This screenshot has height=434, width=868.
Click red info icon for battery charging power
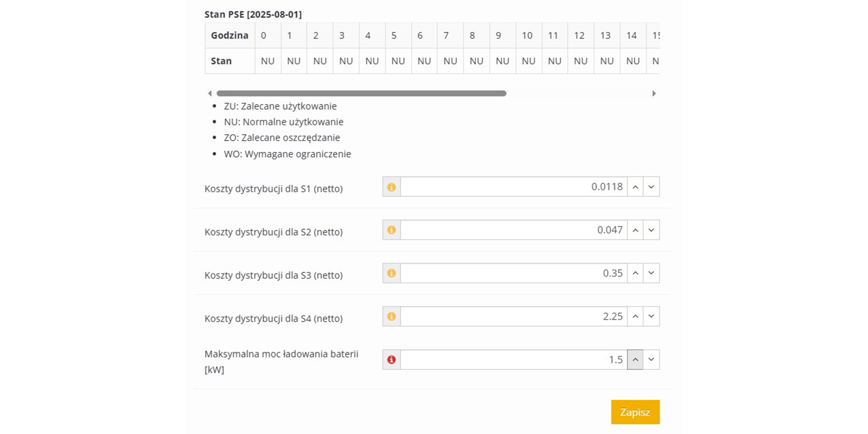[x=391, y=360]
